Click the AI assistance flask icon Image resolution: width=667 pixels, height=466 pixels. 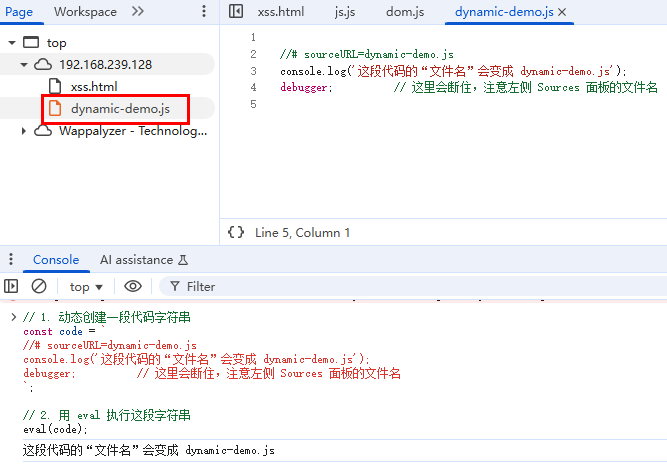(x=183, y=260)
